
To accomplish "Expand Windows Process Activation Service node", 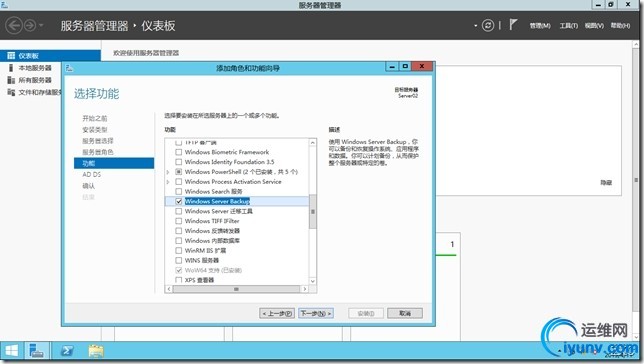I will [168, 182].
